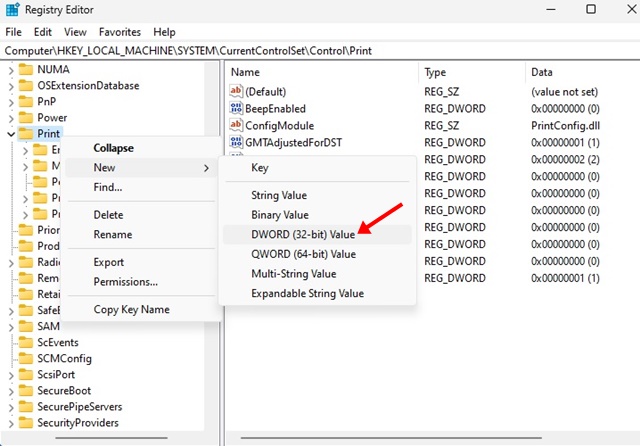Open the Favorites menu
Viewport: 640px width, 446px height.
click(120, 32)
